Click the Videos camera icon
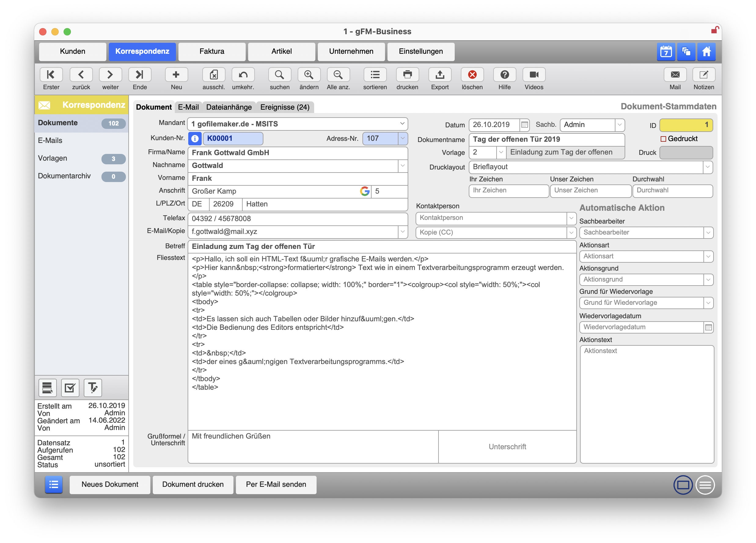Screen dimensions: 756x543 point(533,75)
